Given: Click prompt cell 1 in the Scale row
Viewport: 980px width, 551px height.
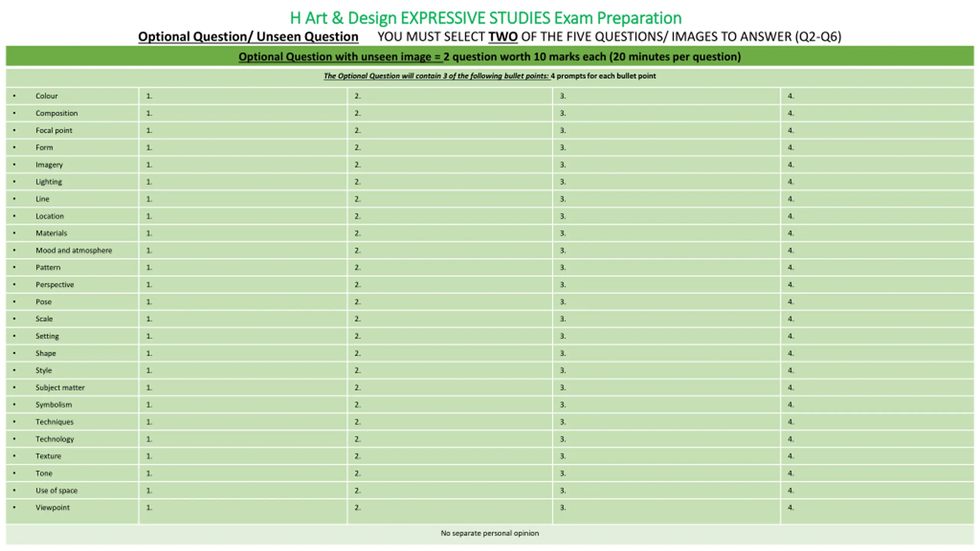Looking at the screenshot, I should tap(243, 319).
